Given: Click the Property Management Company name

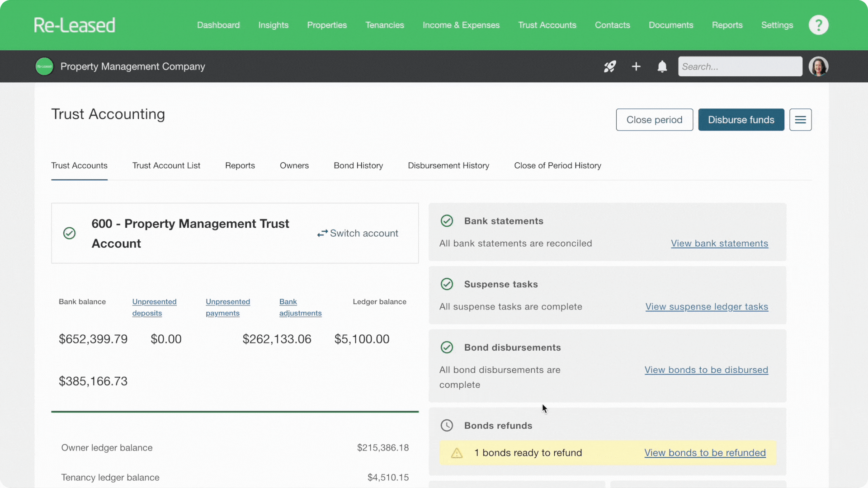Looking at the screenshot, I should click(x=132, y=66).
